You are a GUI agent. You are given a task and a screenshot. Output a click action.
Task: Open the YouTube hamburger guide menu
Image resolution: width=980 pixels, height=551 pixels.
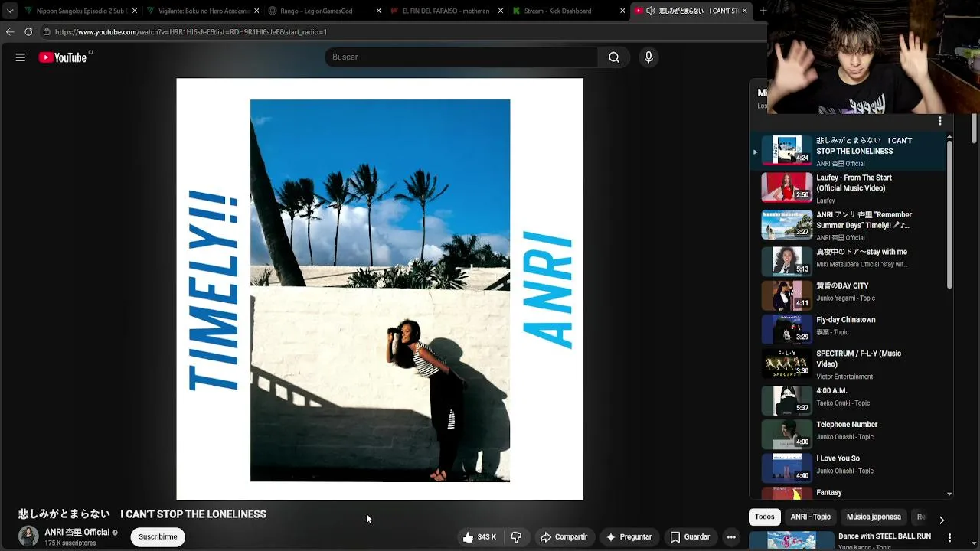click(x=21, y=57)
